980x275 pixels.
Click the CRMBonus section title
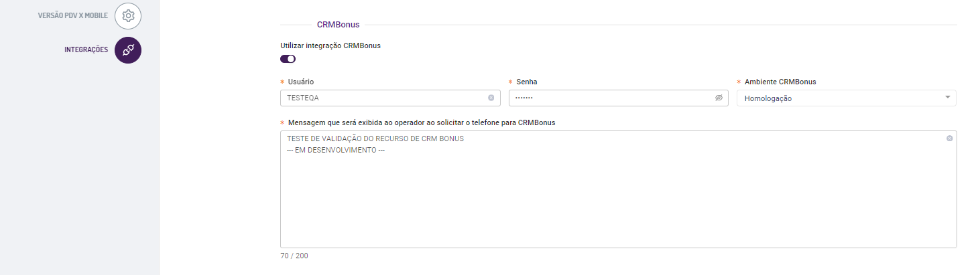(x=338, y=25)
